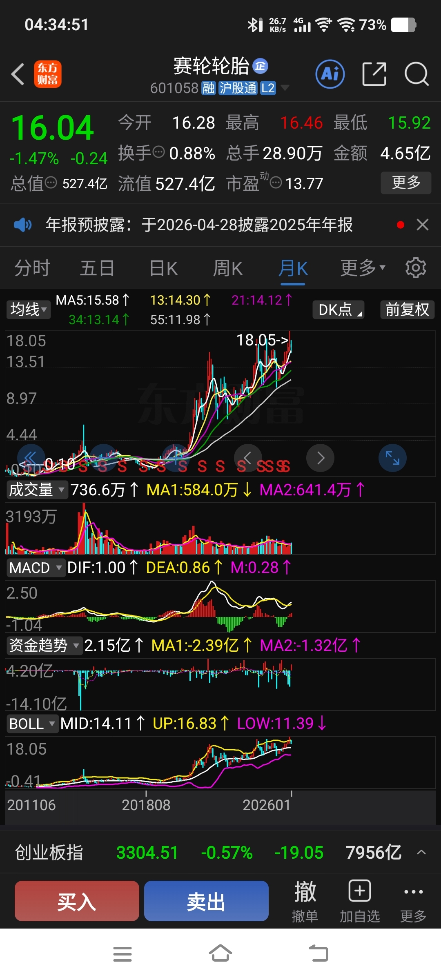Open the bottom 更多 three-dot menu

[413, 902]
